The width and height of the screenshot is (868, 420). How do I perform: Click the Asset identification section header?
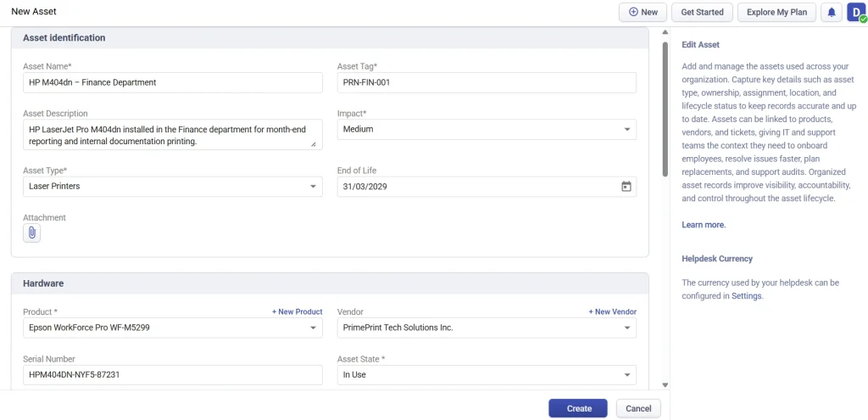click(330, 38)
